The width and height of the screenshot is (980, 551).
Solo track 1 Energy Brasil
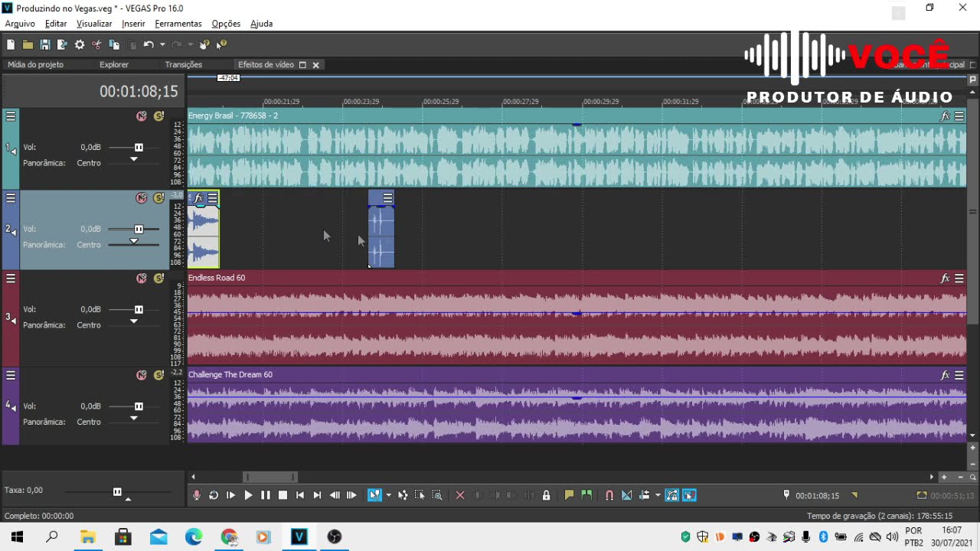pos(158,116)
